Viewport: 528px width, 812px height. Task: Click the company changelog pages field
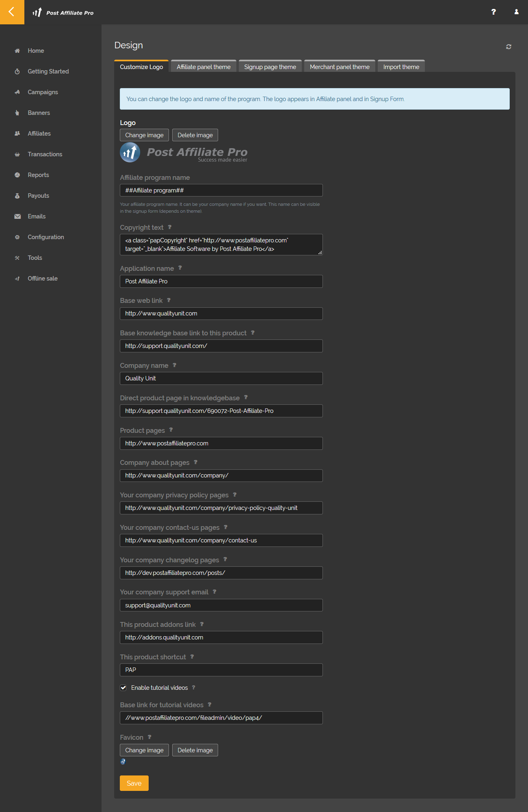[x=221, y=573]
